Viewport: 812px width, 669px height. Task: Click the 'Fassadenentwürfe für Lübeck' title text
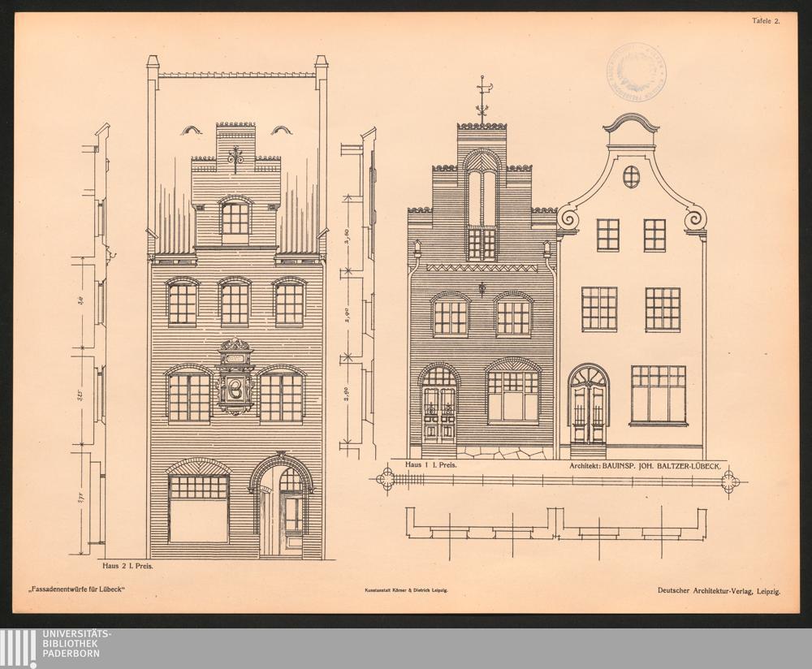pyautogui.click(x=76, y=590)
